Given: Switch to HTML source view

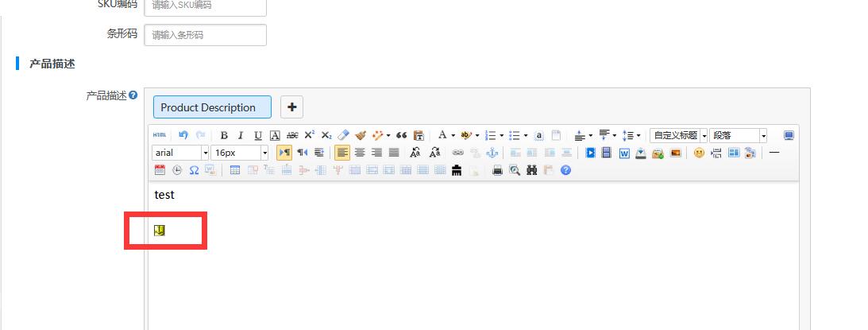Looking at the screenshot, I should [x=160, y=135].
